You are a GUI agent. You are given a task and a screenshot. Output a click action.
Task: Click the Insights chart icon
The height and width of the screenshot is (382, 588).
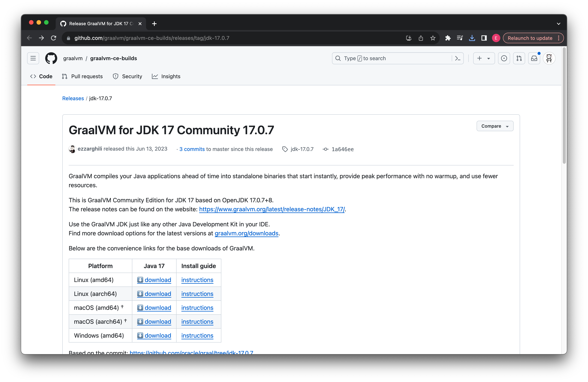click(x=155, y=76)
